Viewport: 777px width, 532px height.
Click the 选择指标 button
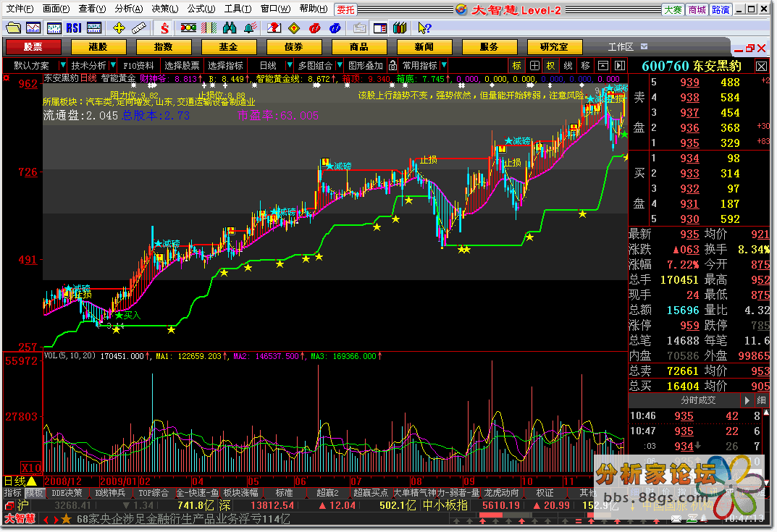click(x=225, y=65)
